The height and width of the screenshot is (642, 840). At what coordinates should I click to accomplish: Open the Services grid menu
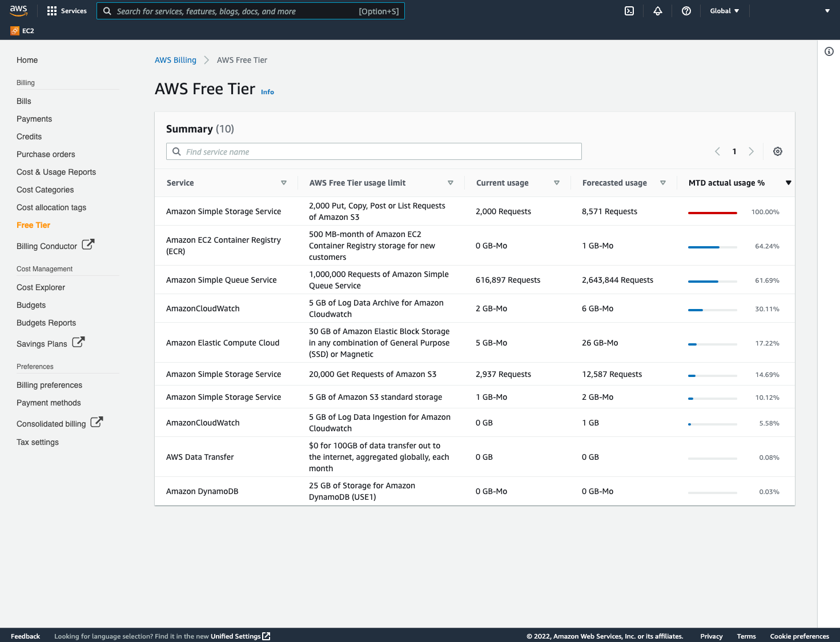67,11
